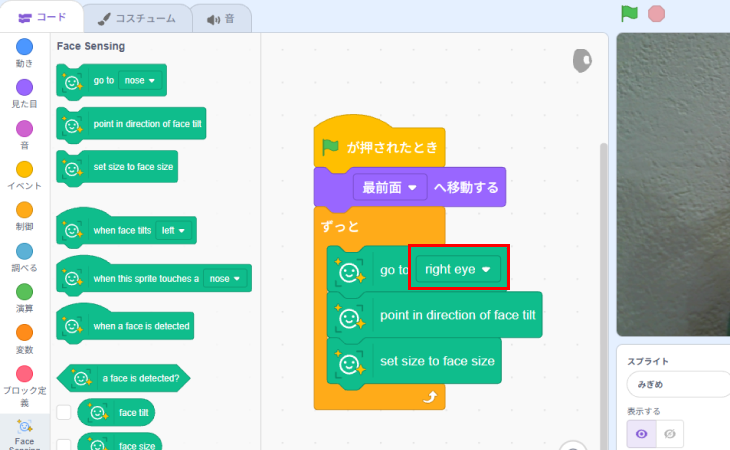Hide the sprite with crossed-eye button

(670, 433)
